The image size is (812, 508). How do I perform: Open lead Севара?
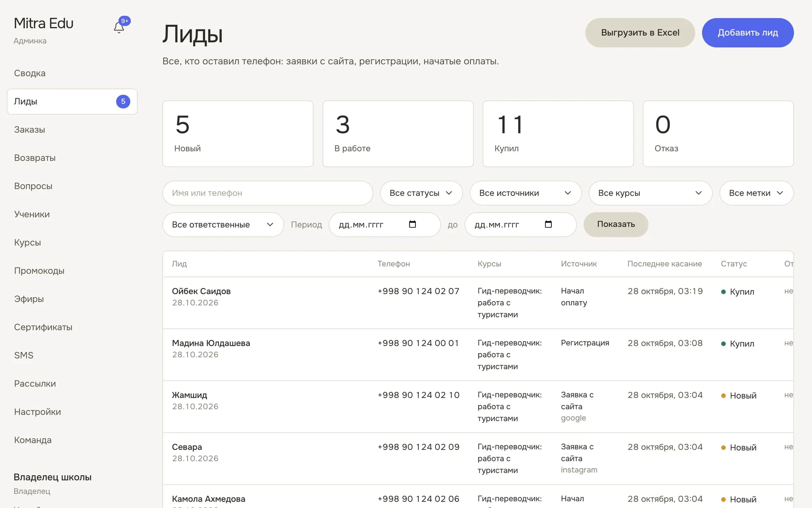coord(187,447)
